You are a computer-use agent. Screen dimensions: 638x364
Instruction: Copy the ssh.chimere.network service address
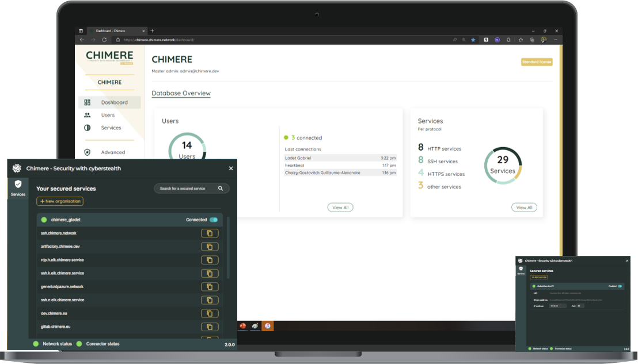[x=210, y=233]
